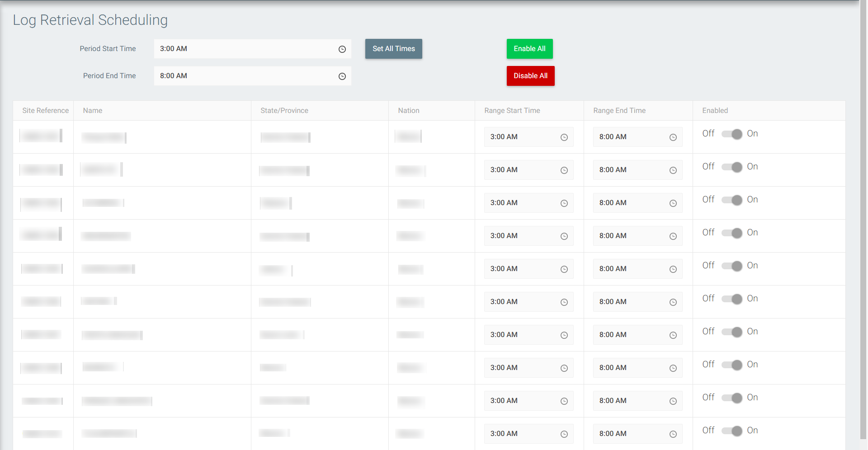Open first row Range End Time clock picker
868x450 pixels.
point(673,137)
